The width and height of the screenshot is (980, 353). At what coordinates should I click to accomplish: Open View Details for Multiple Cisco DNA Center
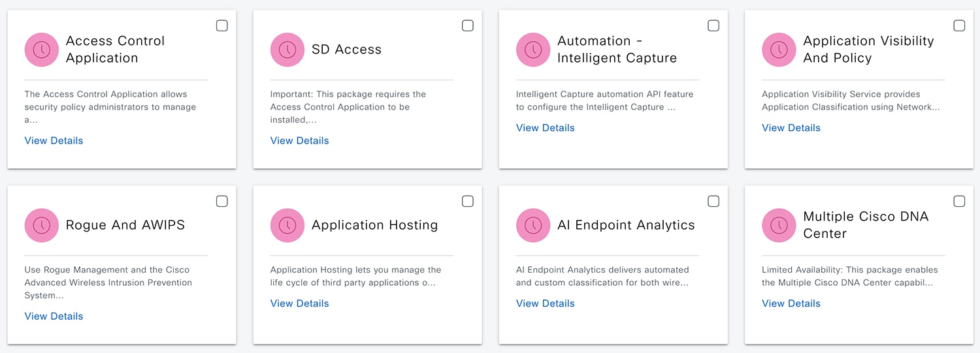coord(791,303)
